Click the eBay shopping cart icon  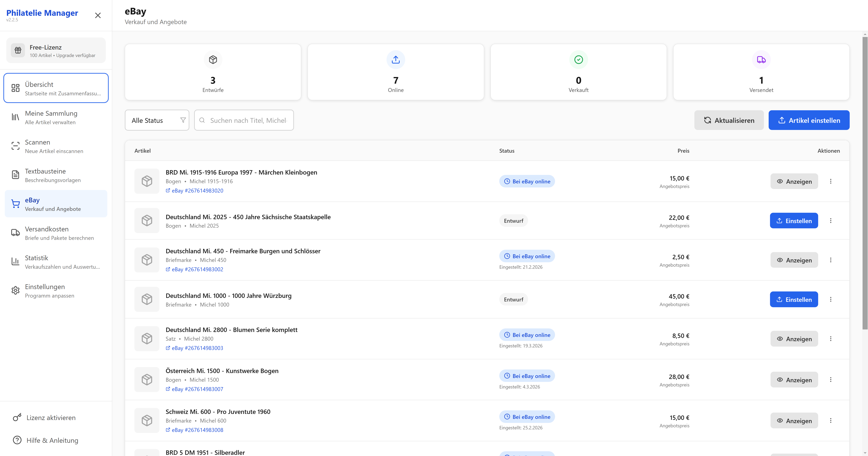(x=15, y=204)
